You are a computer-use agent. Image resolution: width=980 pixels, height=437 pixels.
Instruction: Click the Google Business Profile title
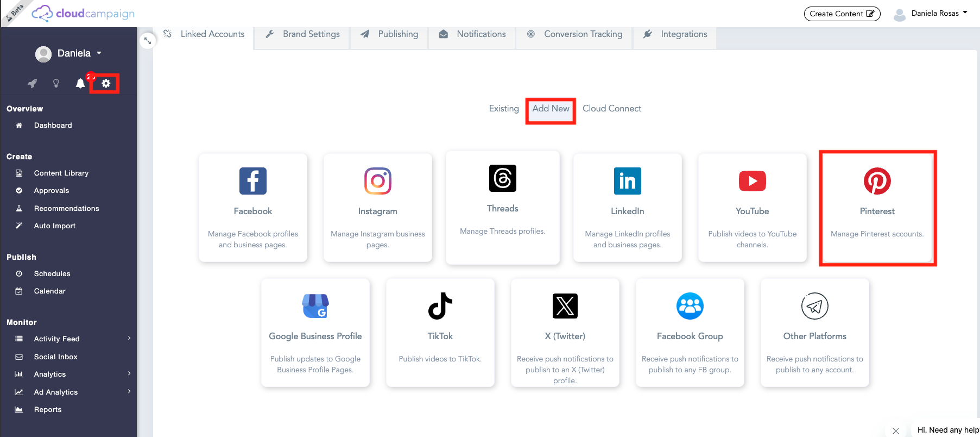[x=315, y=336]
